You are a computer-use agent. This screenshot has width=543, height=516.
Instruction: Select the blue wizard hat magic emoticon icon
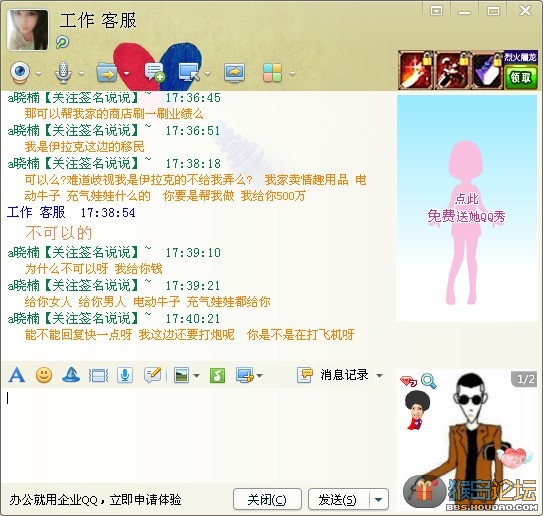pyautogui.click(x=71, y=375)
